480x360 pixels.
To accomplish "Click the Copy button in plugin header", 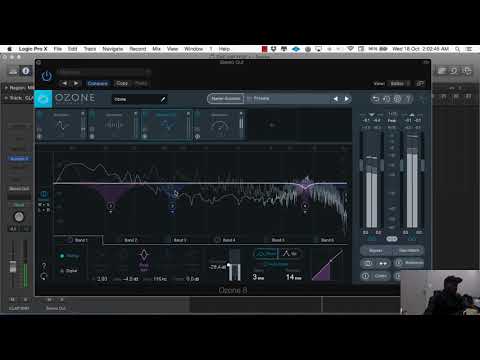I will (122, 83).
